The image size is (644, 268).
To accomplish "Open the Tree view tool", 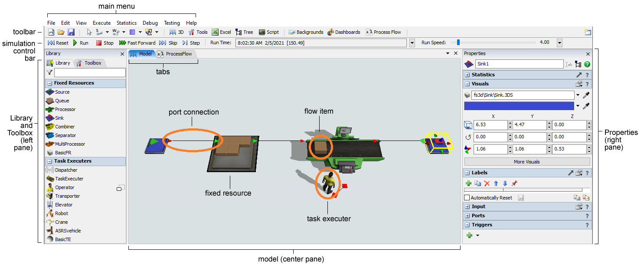I will coord(244,32).
